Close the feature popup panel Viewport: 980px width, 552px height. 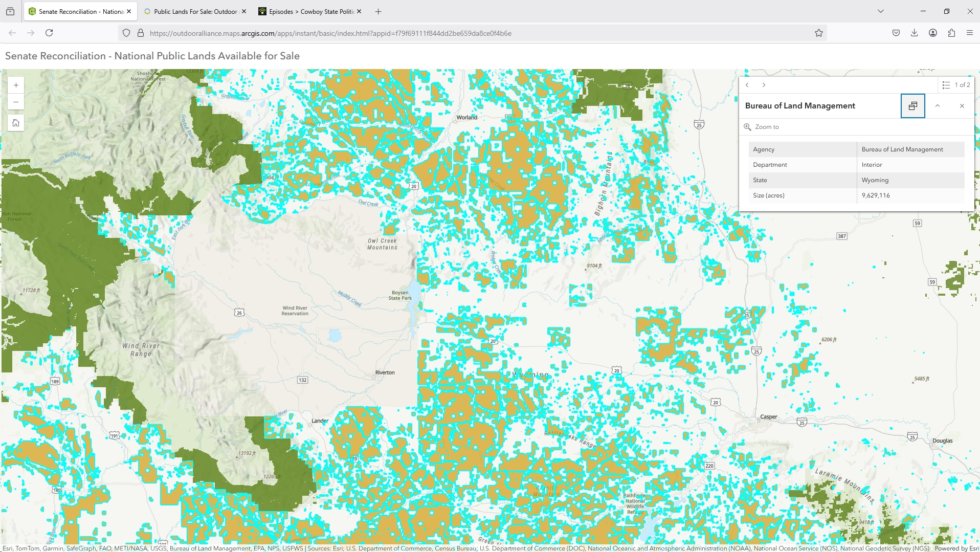962,106
